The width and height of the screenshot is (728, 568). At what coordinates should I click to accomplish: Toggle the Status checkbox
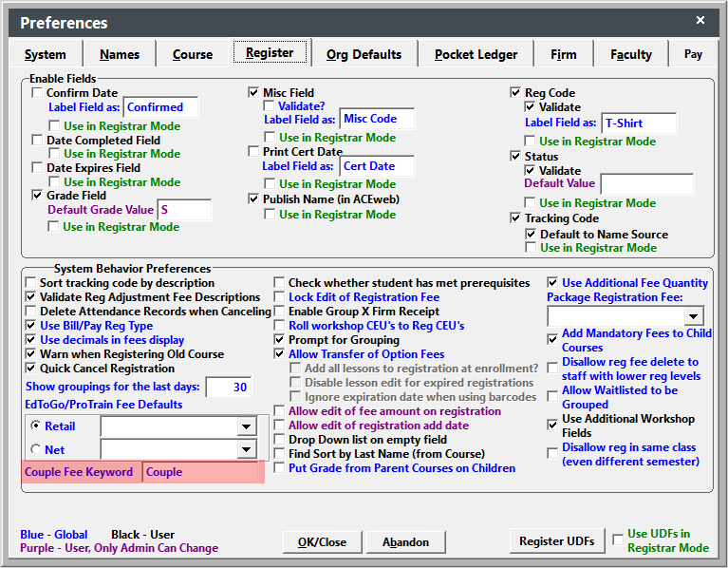pos(515,156)
